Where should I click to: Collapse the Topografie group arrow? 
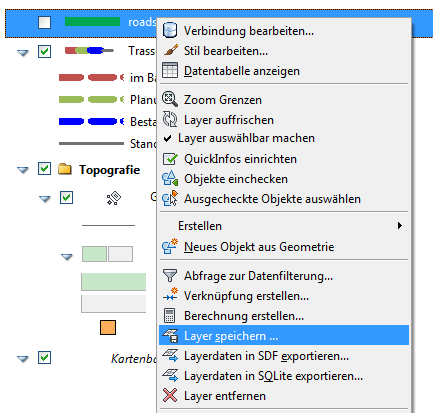[23, 170]
